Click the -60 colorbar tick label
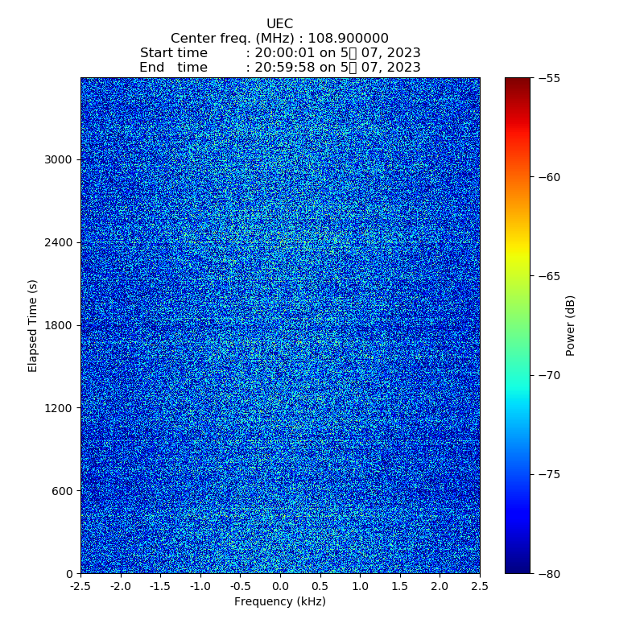Screen dimensions: 644x644 [549, 177]
